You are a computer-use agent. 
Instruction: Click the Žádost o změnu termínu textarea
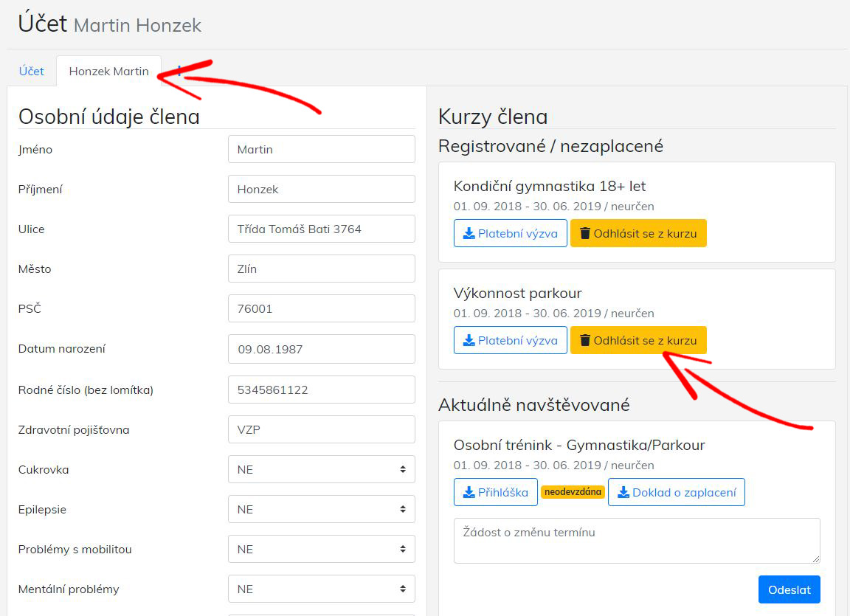[636, 541]
